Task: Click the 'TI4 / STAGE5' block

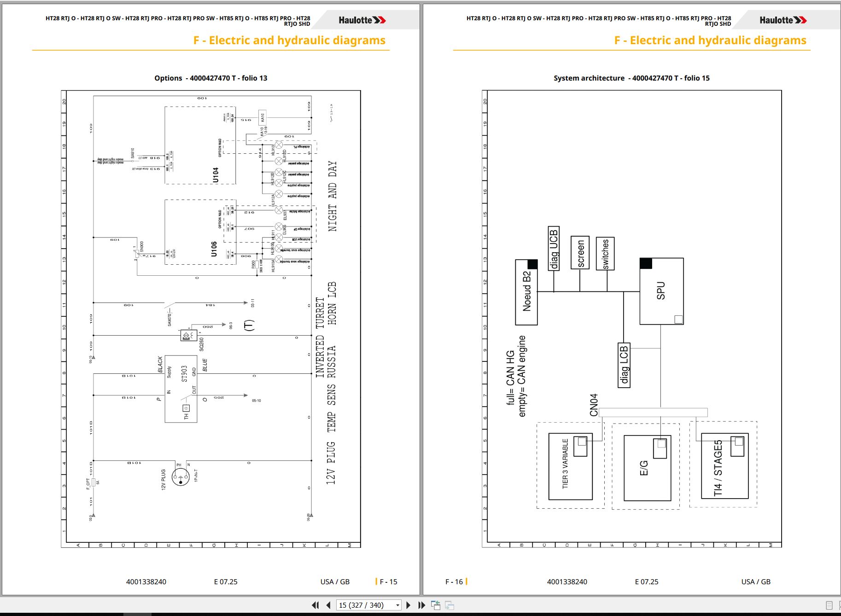Action: pyautogui.click(x=724, y=465)
